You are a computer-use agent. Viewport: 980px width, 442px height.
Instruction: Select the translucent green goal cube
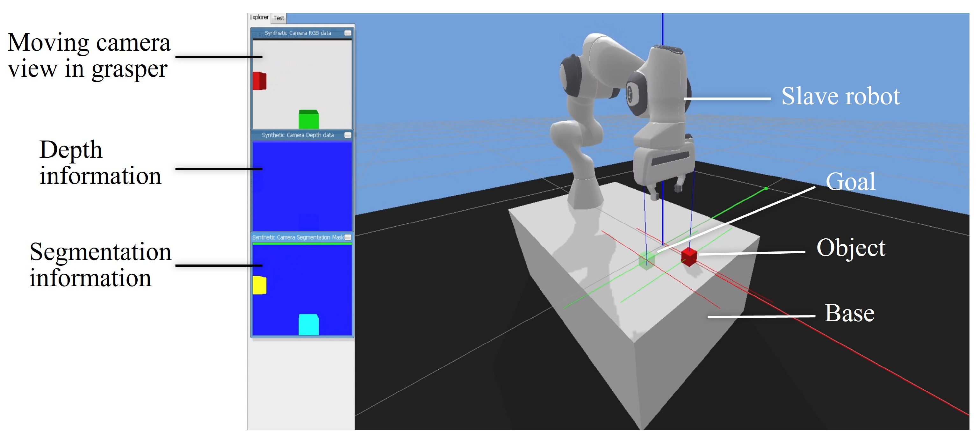pyautogui.click(x=647, y=261)
